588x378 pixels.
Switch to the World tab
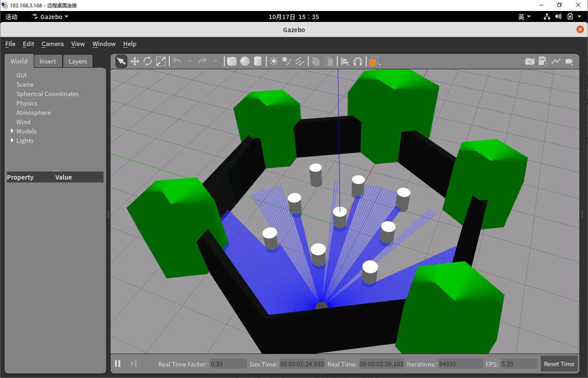[x=19, y=61]
